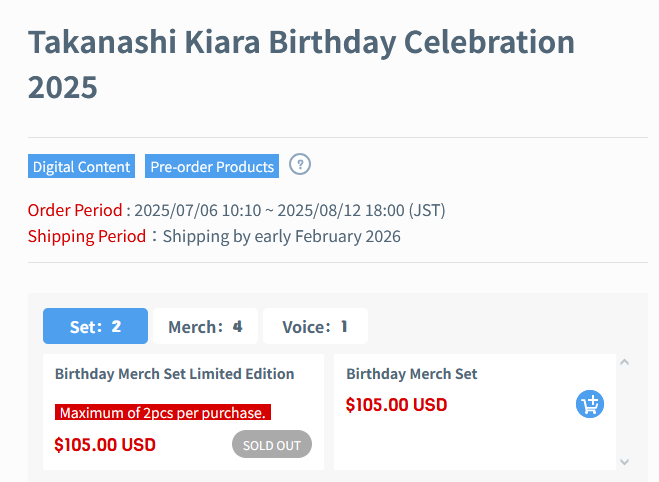Add Birthday Merch Set to cart
Screen dimensions: 659x482
(x=590, y=404)
